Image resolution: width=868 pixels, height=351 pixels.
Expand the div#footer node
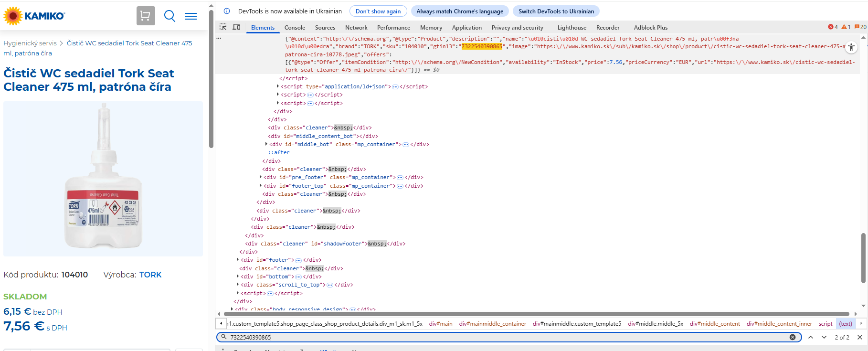point(238,260)
